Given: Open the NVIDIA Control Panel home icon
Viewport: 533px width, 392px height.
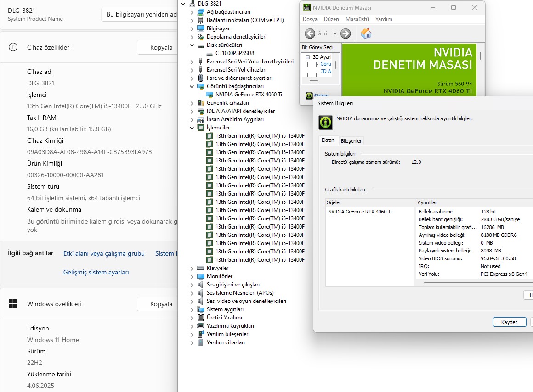Looking at the screenshot, I should tap(366, 34).
